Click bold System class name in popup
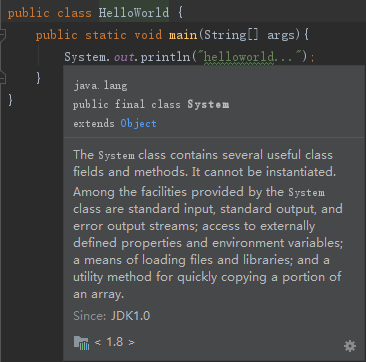Viewport: 366px width, 362px height. point(208,104)
